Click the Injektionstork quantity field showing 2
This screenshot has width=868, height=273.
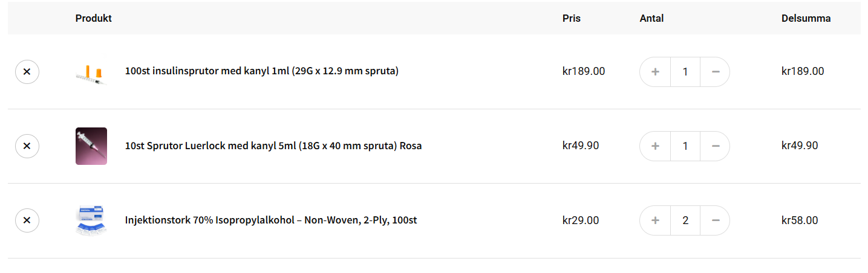click(685, 220)
